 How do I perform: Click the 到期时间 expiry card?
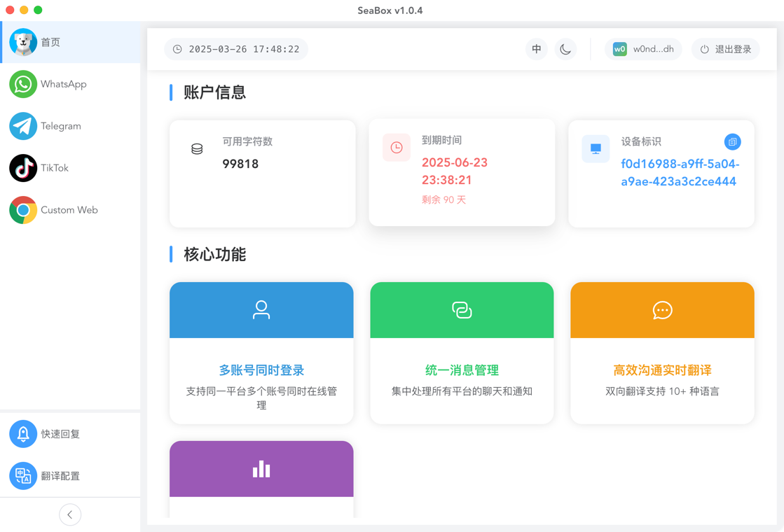[462, 173]
